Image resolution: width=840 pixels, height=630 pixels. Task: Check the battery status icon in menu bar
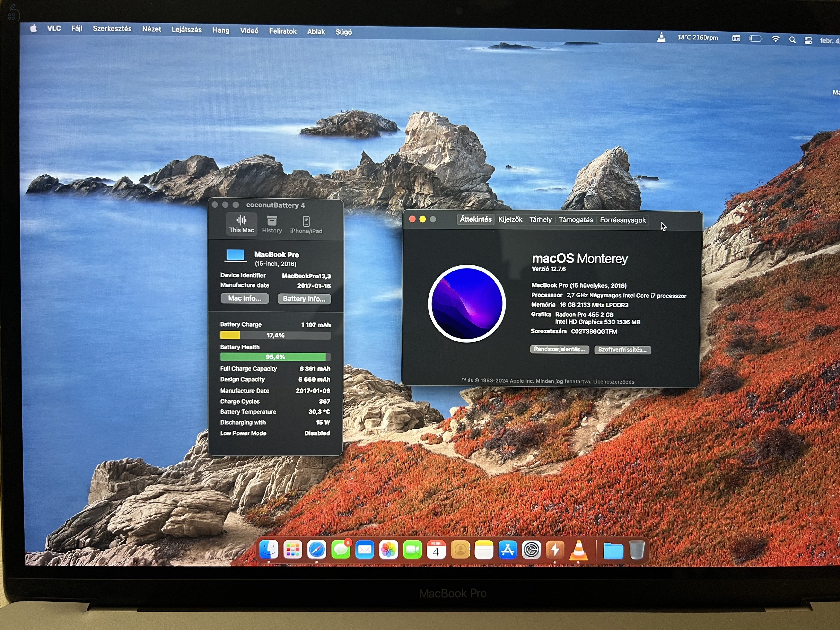click(x=755, y=39)
